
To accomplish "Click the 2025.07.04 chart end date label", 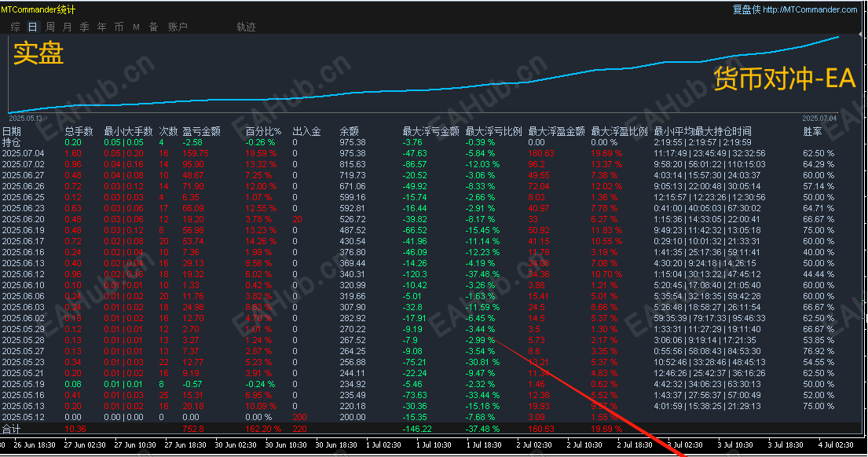I will coord(820,119).
